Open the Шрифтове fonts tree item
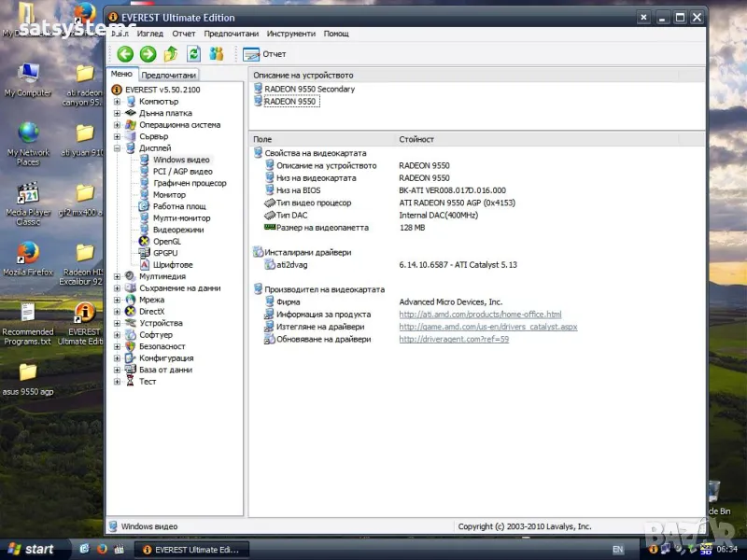The image size is (747, 560). point(172,265)
